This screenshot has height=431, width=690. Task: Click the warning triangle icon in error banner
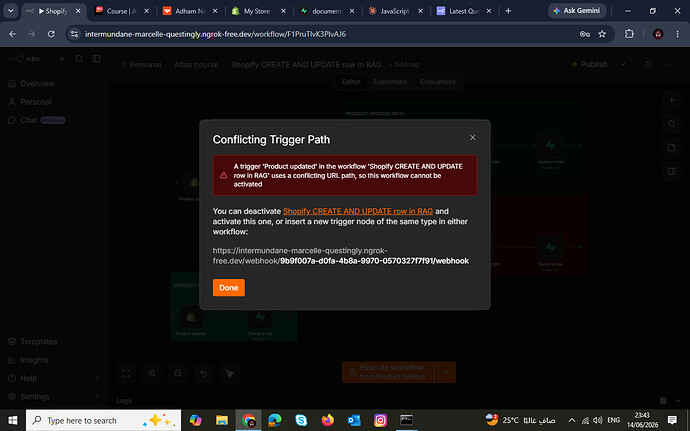[x=224, y=175]
